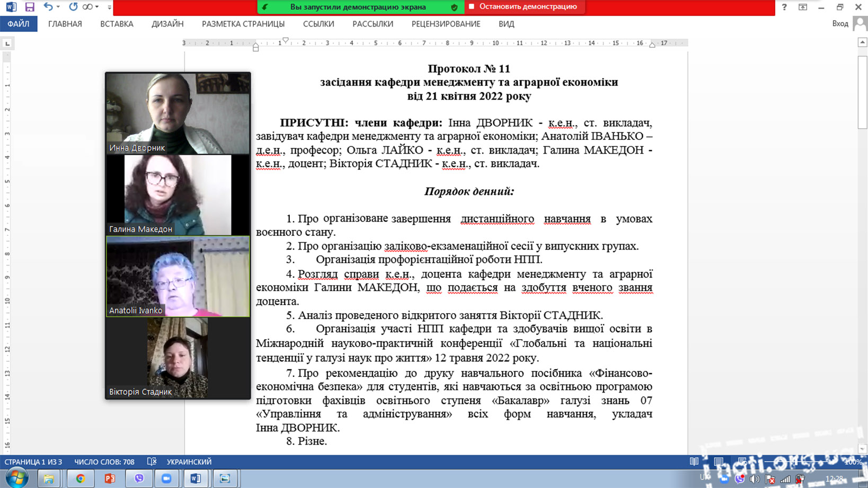Undo the last action

point(48,7)
